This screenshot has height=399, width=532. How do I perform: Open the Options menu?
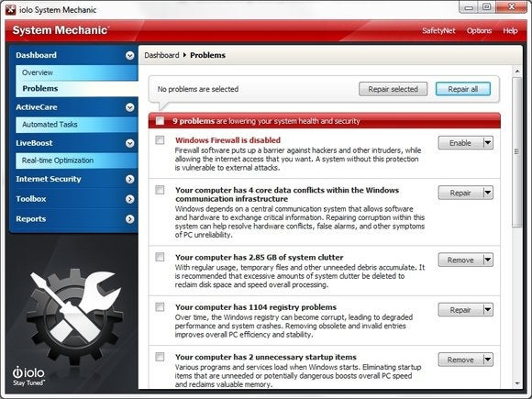point(479,31)
